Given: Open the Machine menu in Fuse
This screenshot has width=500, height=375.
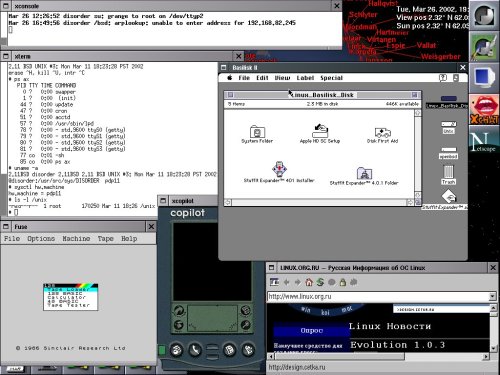Looking at the screenshot, I should pos(76,239).
